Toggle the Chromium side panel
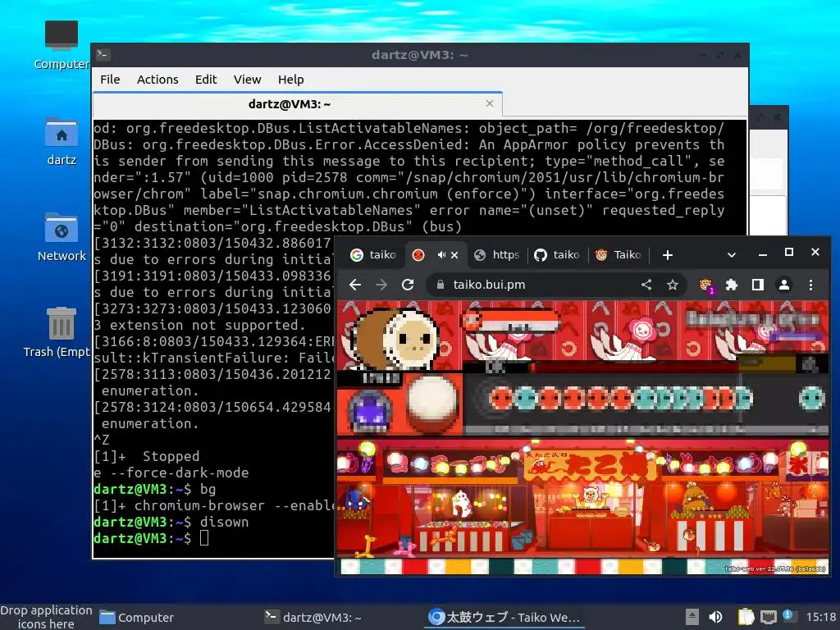 tap(757, 285)
